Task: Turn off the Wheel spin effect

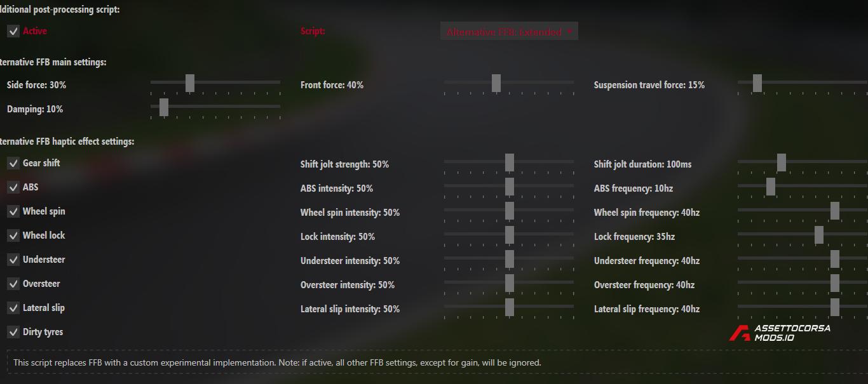Action: click(13, 211)
